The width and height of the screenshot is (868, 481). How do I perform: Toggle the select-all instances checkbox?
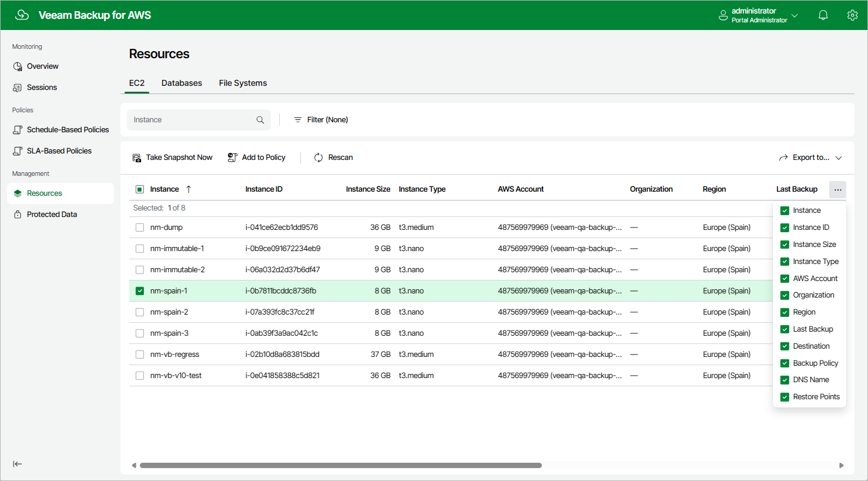click(140, 189)
